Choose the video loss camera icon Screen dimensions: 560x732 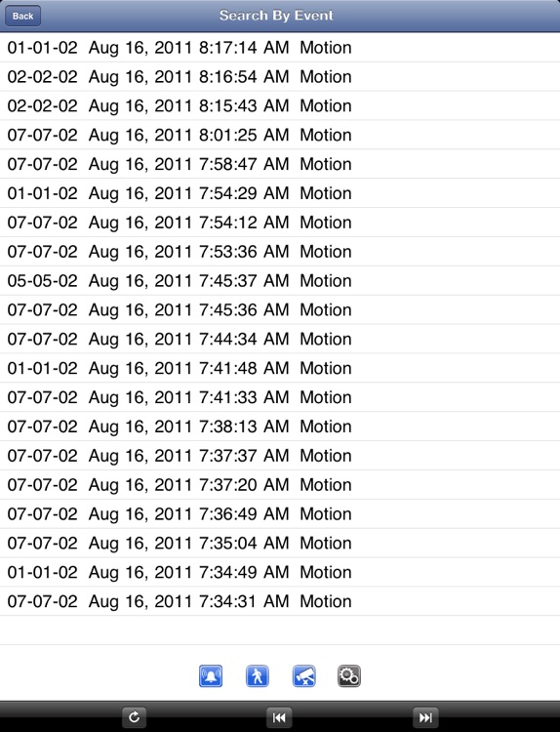(x=303, y=676)
